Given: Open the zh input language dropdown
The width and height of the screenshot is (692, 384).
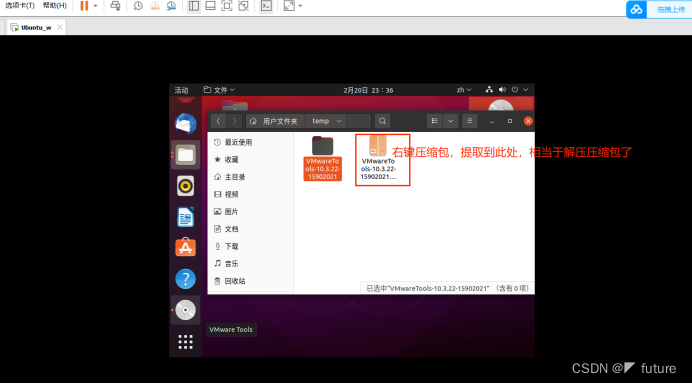Looking at the screenshot, I should 463,90.
